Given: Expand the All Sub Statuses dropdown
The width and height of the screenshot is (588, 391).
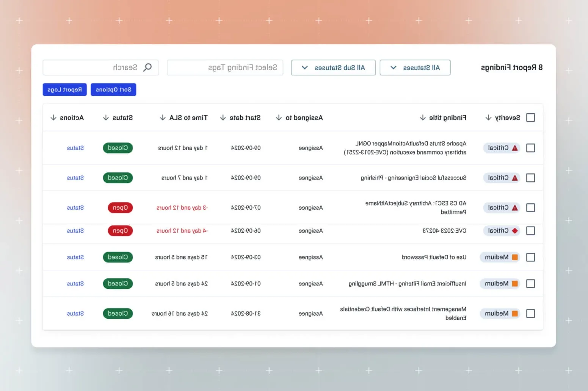Looking at the screenshot, I should pos(333,68).
